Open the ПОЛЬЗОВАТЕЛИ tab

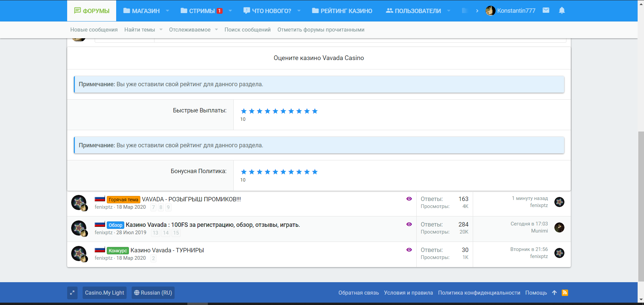click(x=413, y=11)
